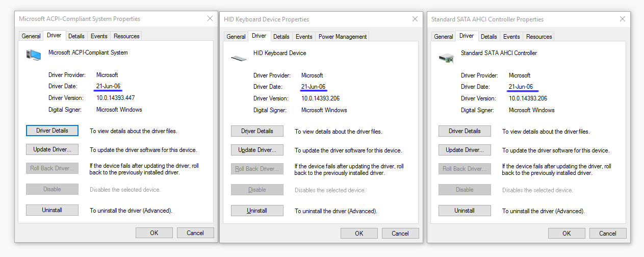
Task: Click the SATA AHCI Controller device icon
Action: click(x=446, y=58)
